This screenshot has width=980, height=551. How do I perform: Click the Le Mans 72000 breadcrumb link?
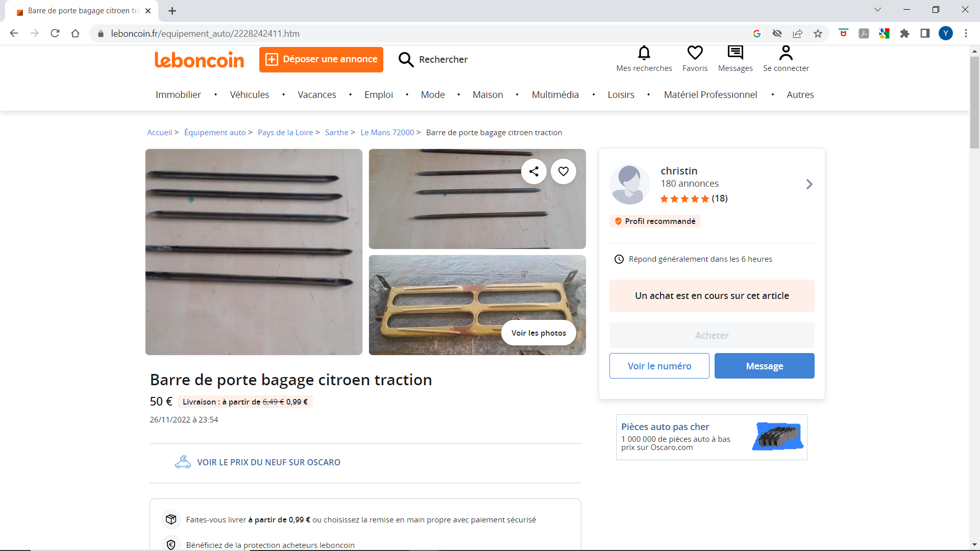pos(387,133)
